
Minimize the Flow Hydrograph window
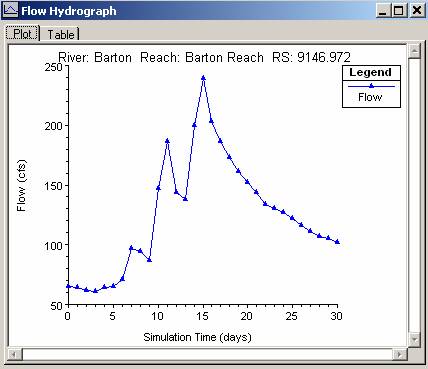point(383,11)
